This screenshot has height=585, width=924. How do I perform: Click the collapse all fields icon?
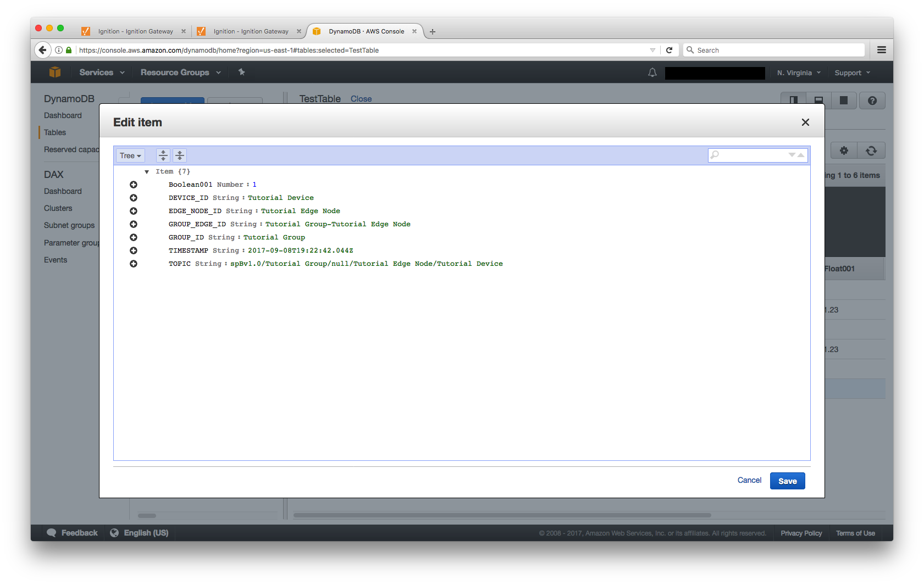point(180,155)
